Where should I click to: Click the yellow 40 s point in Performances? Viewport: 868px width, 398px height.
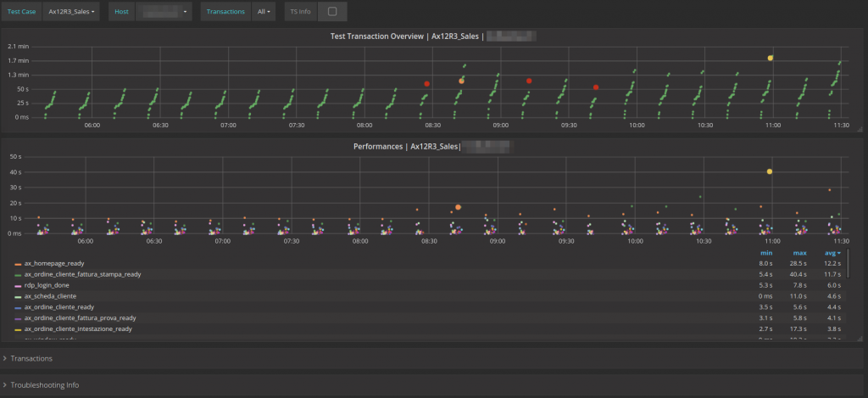pyautogui.click(x=770, y=171)
